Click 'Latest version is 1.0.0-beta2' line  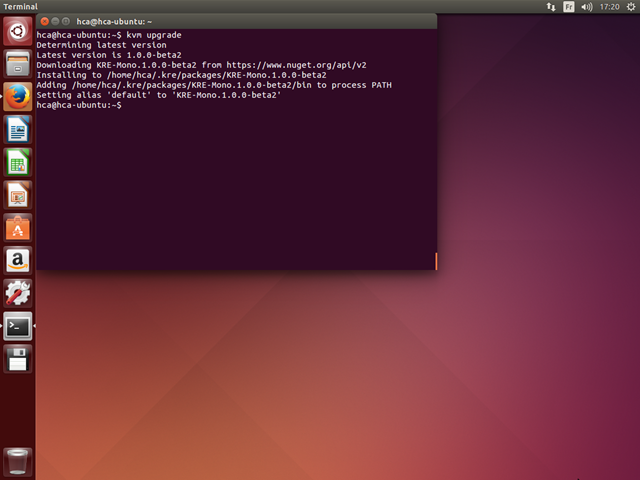click(x=109, y=55)
